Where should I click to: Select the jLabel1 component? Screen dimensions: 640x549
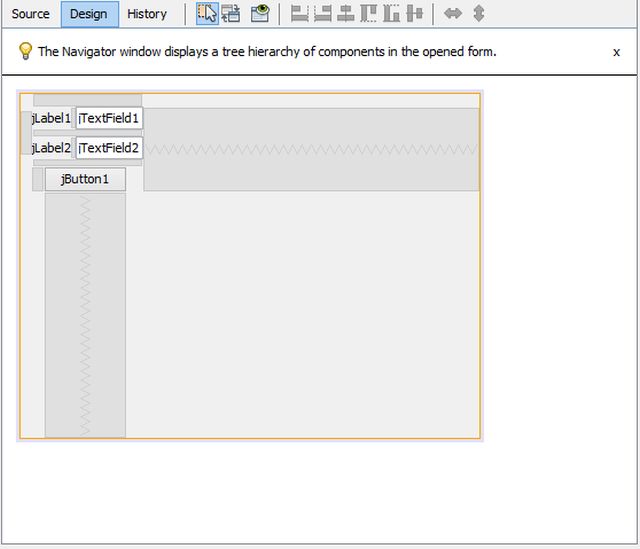(51, 118)
